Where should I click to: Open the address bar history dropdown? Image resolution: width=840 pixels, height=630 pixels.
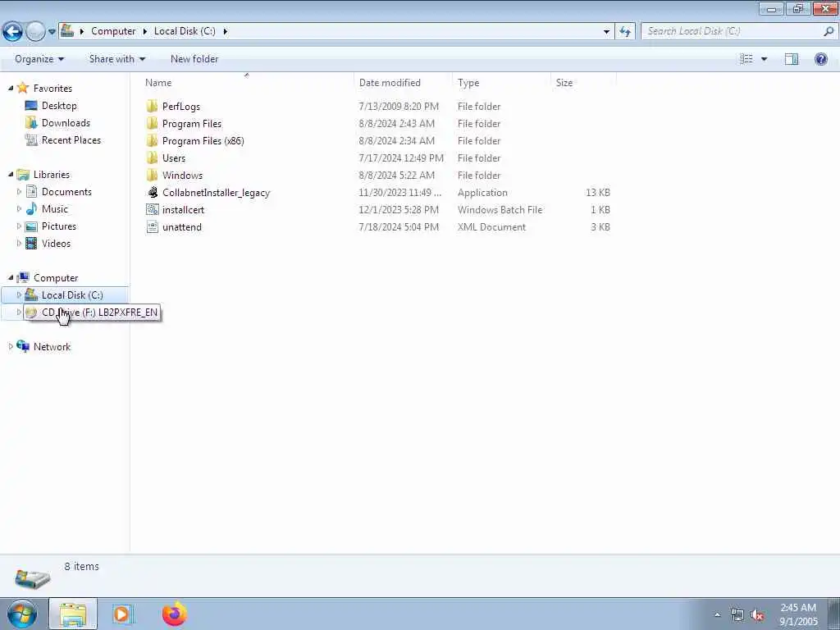coord(606,32)
